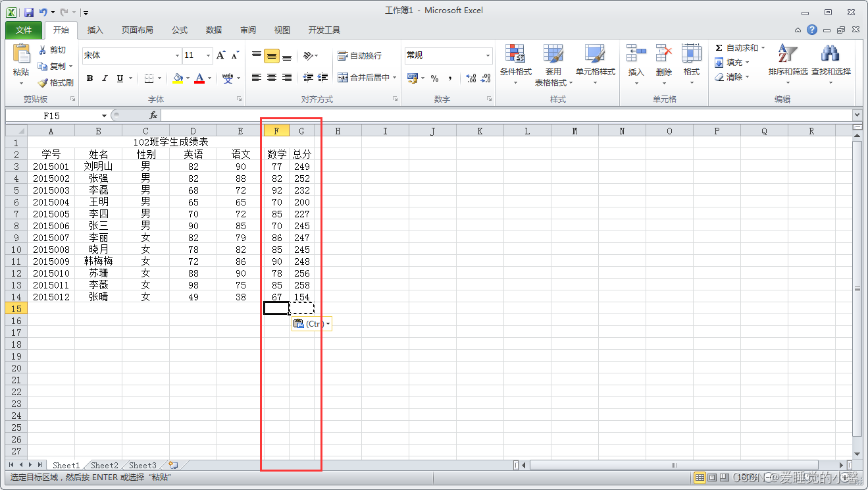Image resolution: width=868 pixels, height=490 pixels.
Task: Click the align text right icon
Action: pyautogui.click(x=287, y=77)
